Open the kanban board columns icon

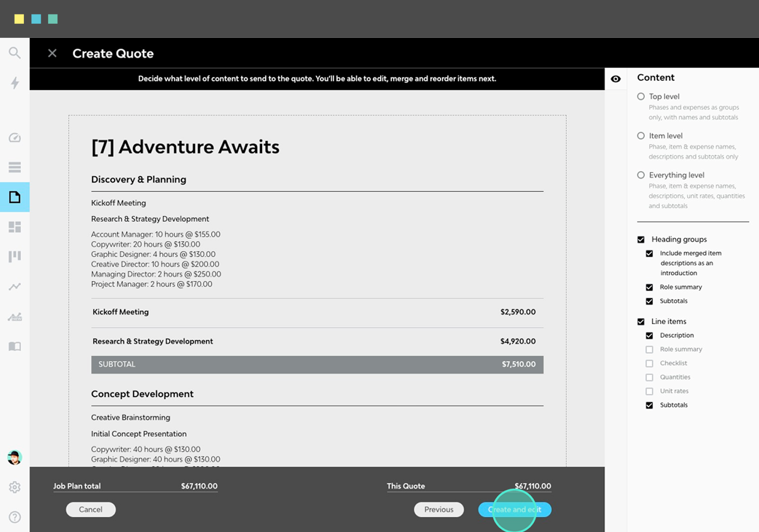pyautogui.click(x=15, y=256)
